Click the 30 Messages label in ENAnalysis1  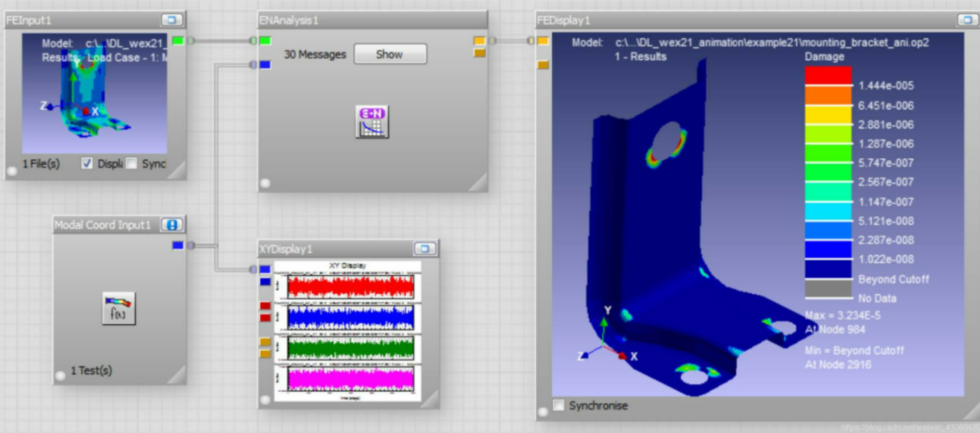(315, 54)
